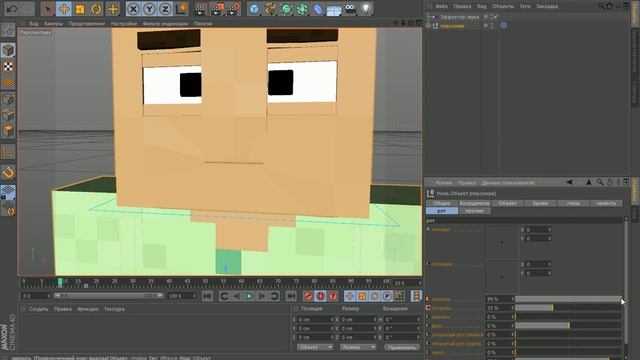Enable Axis mode L-shaped icon
The height and width of the screenshot is (360, 640).
coord(8,152)
